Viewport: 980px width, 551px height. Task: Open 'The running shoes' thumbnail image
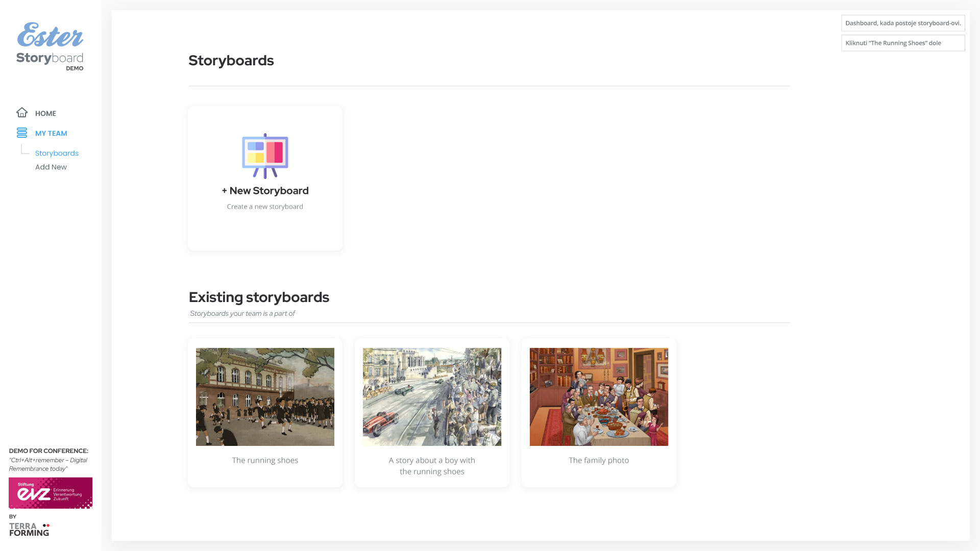pyautogui.click(x=265, y=397)
